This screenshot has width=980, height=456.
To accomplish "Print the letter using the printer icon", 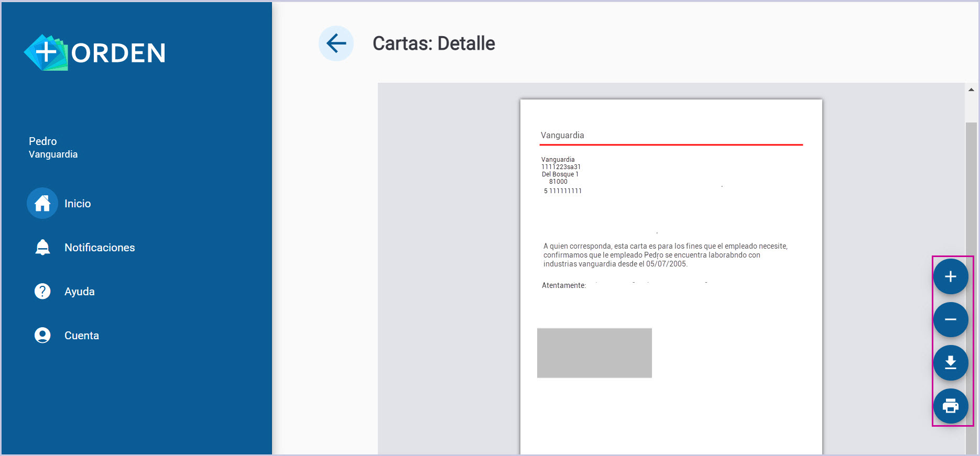I will [x=950, y=406].
